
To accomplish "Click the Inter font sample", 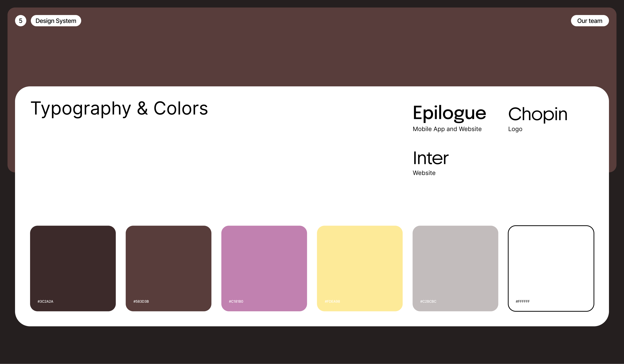I will pos(431,158).
